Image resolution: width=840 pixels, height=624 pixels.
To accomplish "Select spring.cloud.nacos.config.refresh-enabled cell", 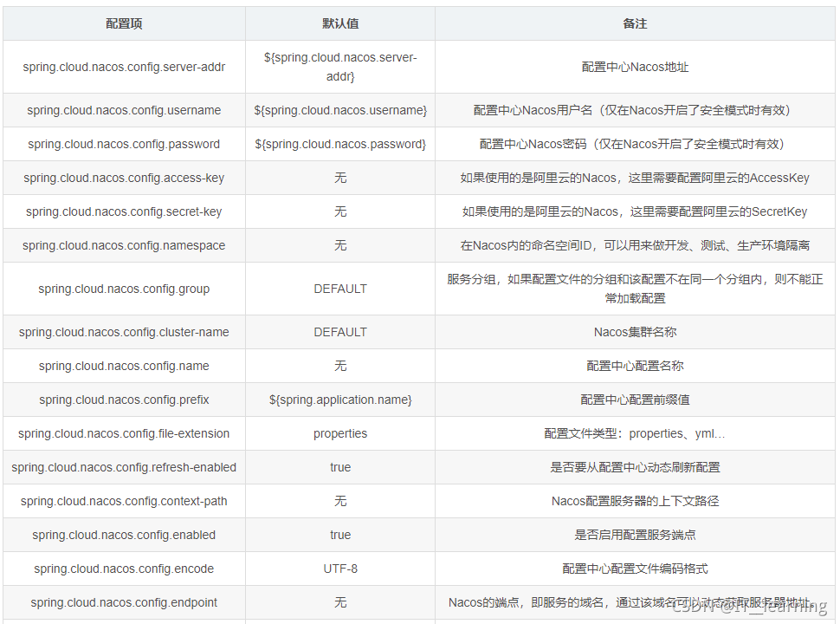I will click(124, 467).
